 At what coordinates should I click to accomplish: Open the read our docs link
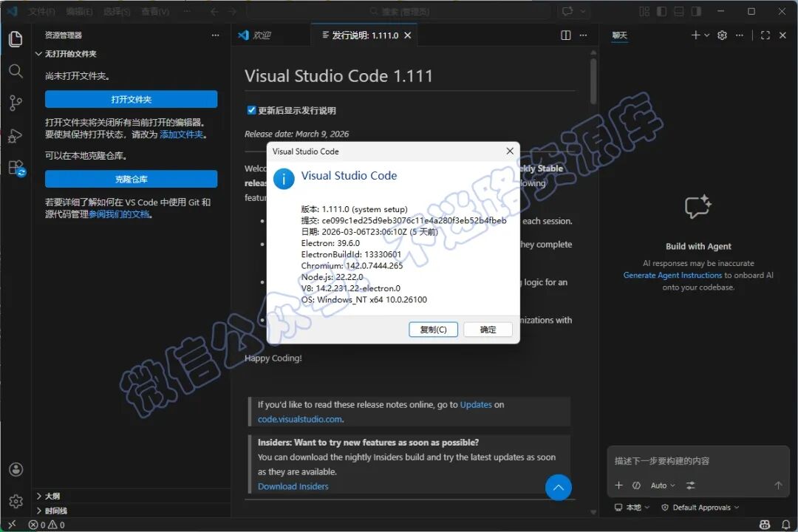pos(120,214)
